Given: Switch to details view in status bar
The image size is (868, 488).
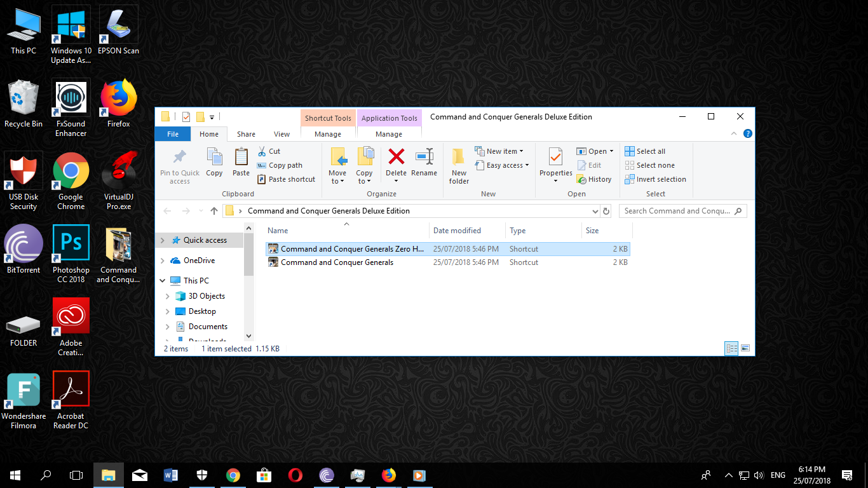Looking at the screenshot, I should click(731, 348).
